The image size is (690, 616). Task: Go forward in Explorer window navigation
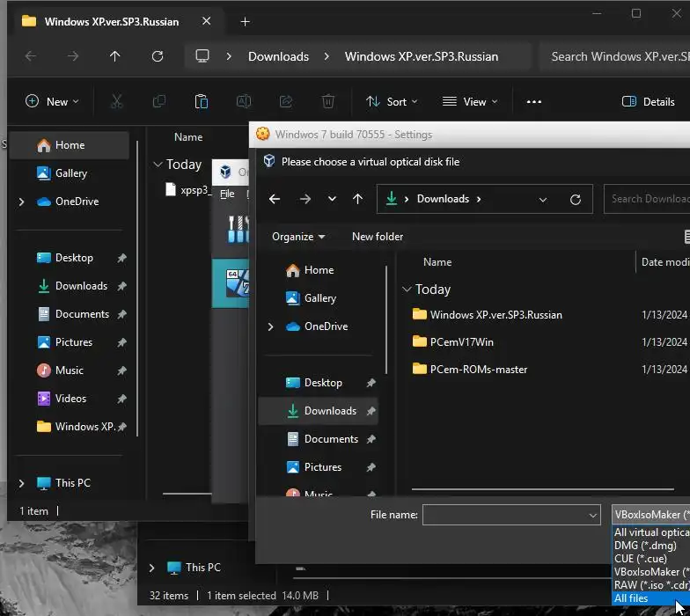(73, 56)
